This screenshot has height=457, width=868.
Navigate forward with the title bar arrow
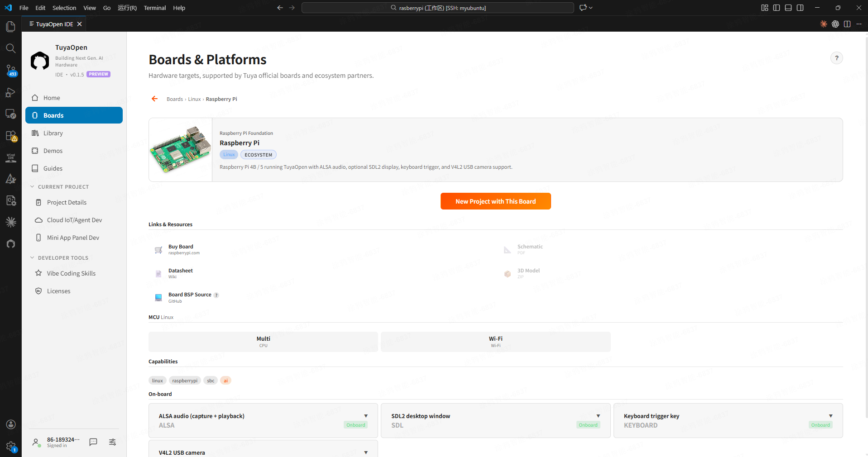(292, 8)
